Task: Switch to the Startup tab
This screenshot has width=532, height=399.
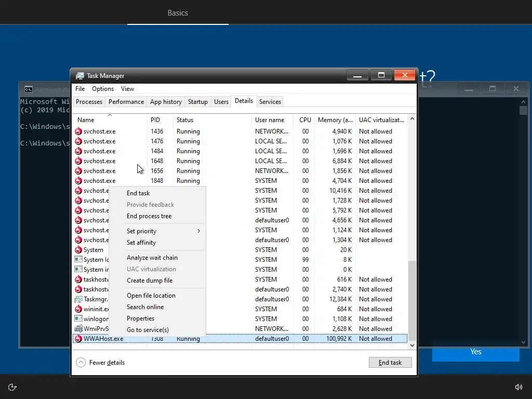Action: coord(198,102)
